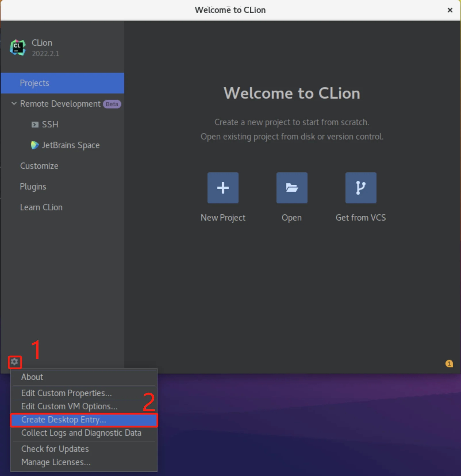Click the Open folder icon
This screenshot has width=461, height=476.
coord(292,188)
